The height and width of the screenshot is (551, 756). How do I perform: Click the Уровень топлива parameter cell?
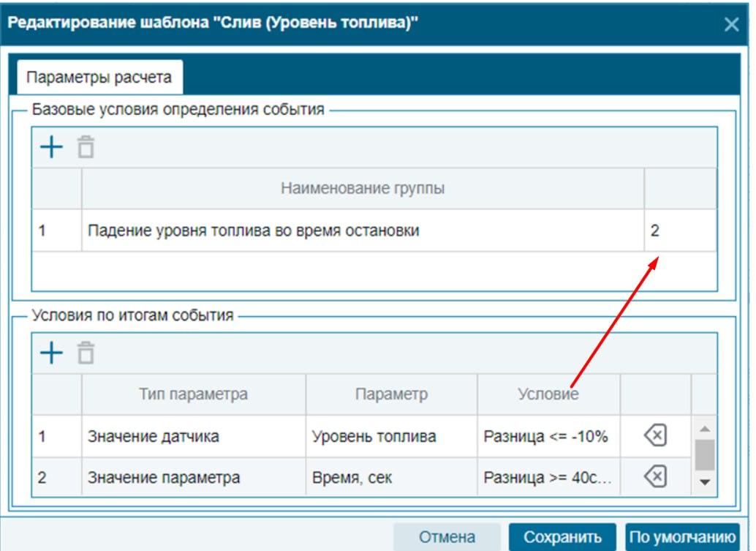(391, 436)
